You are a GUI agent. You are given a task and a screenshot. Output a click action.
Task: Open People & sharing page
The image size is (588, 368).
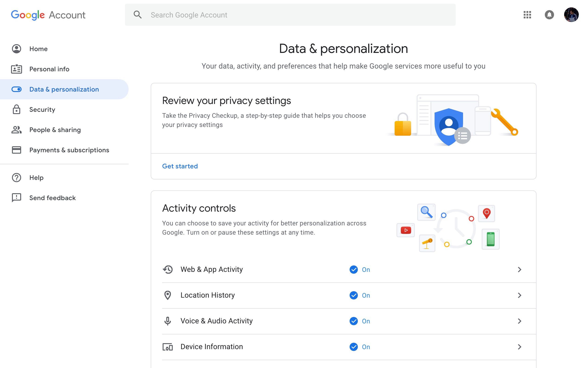[64, 130]
